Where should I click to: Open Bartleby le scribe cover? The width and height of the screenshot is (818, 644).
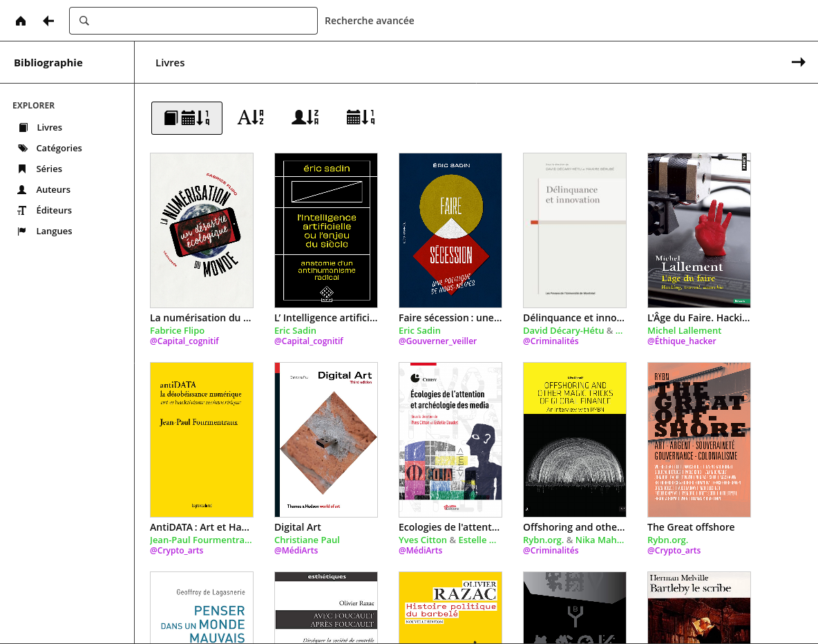(x=699, y=607)
